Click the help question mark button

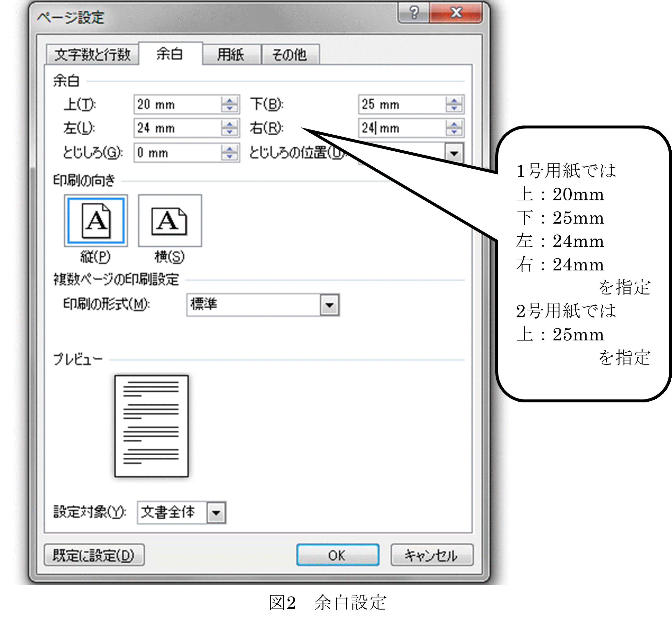coord(414,13)
